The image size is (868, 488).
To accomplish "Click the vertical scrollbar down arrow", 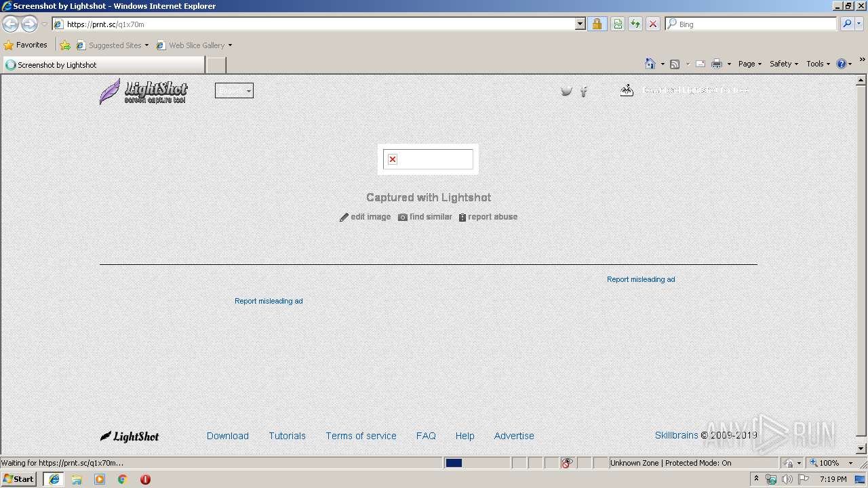I will (862, 449).
